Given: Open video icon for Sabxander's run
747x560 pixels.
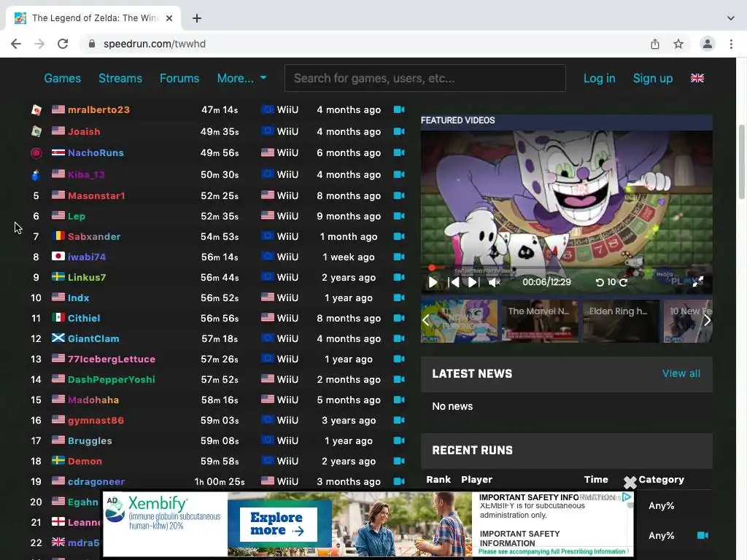Looking at the screenshot, I should [399, 237].
